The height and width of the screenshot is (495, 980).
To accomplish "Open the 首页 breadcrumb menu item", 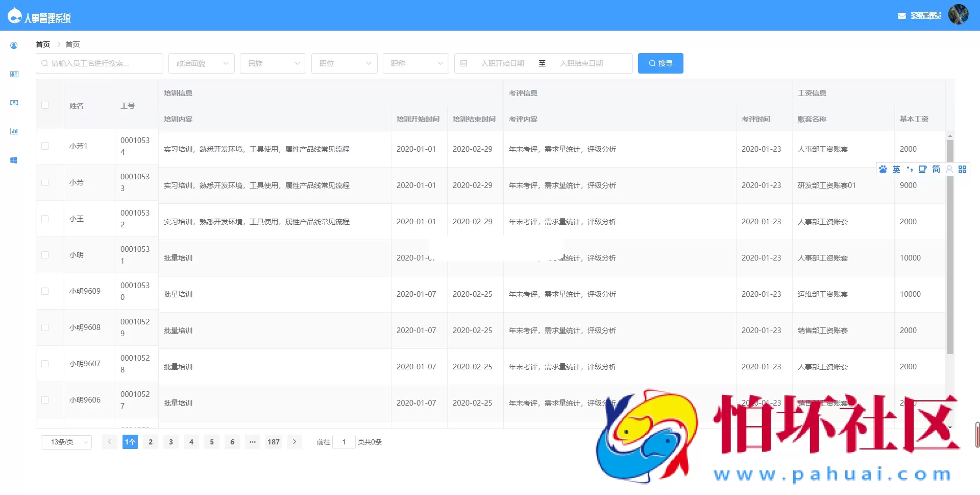I will [42, 44].
